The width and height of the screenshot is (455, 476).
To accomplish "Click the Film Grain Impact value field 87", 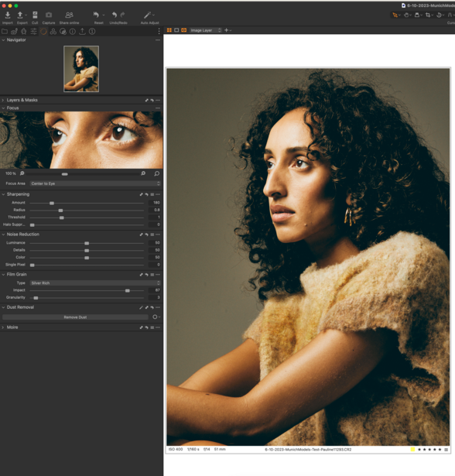I will [x=155, y=290].
